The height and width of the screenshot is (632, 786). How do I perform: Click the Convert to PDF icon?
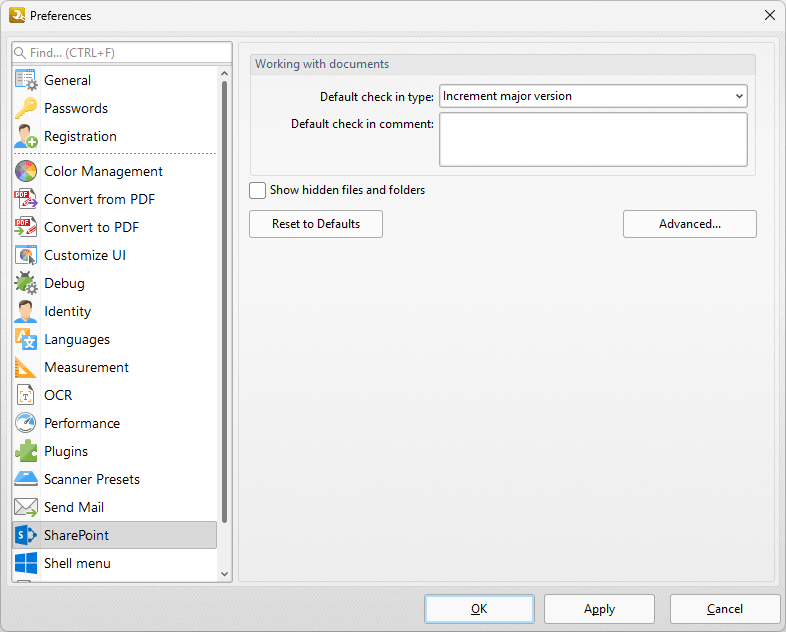(x=26, y=228)
